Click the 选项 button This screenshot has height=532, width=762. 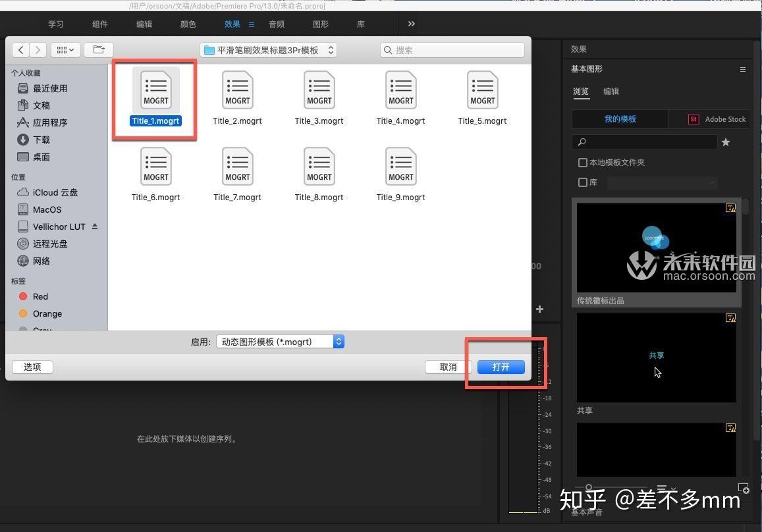32,367
